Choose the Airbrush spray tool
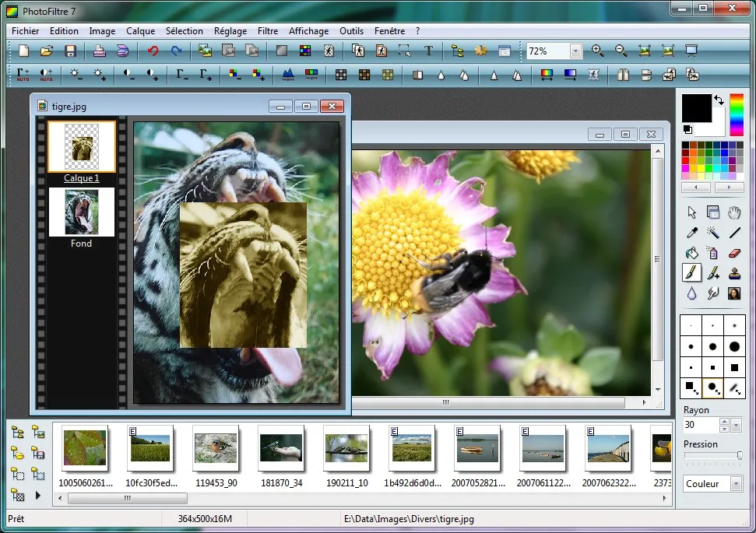Image resolution: width=756 pixels, height=533 pixels. [712, 252]
